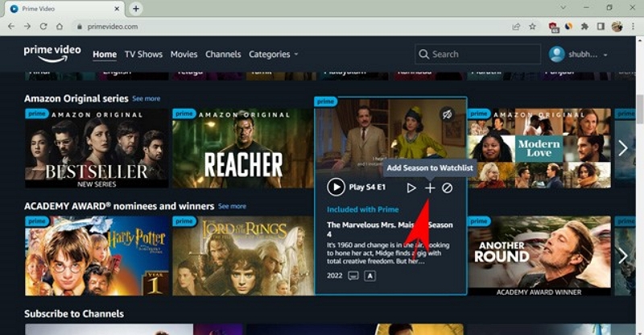
Task: Click the profile avatar icon
Action: [556, 54]
